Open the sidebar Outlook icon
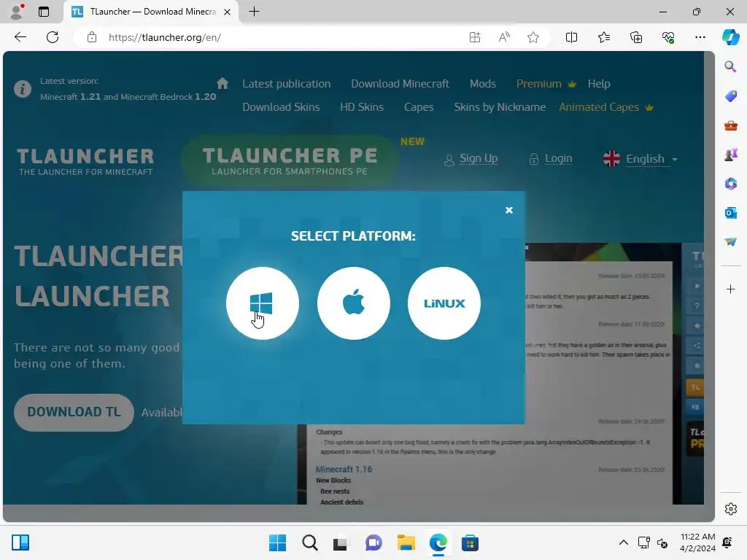Viewport: 747px width, 560px height. (730, 213)
